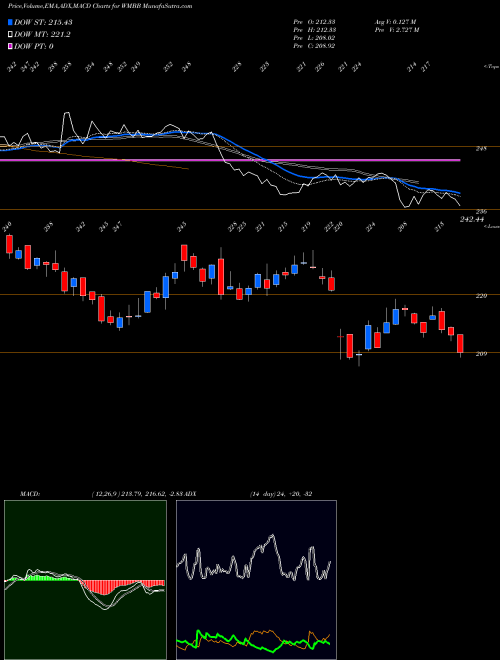
Task: Click the 'Pre L: 208.02' value
Action: tap(314, 38)
